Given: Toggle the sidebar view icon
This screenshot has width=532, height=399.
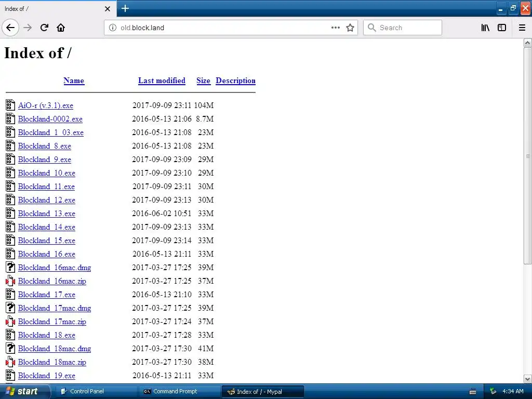Looking at the screenshot, I should pyautogui.click(x=502, y=28).
